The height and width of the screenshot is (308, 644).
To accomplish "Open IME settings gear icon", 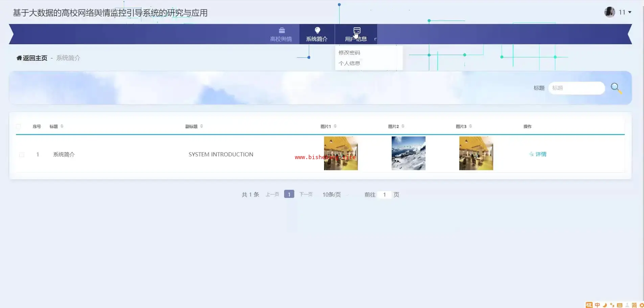I will click(641, 305).
